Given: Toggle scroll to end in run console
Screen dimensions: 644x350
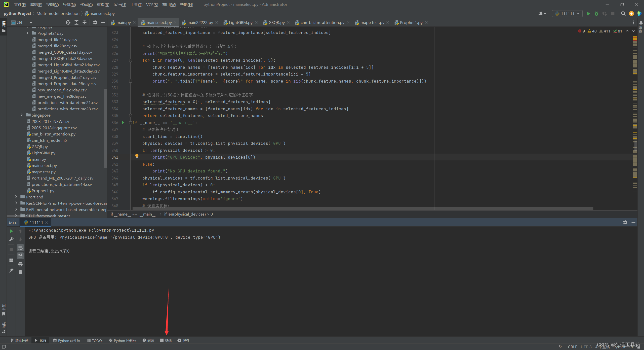Looking at the screenshot, I should pyautogui.click(x=20, y=256).
